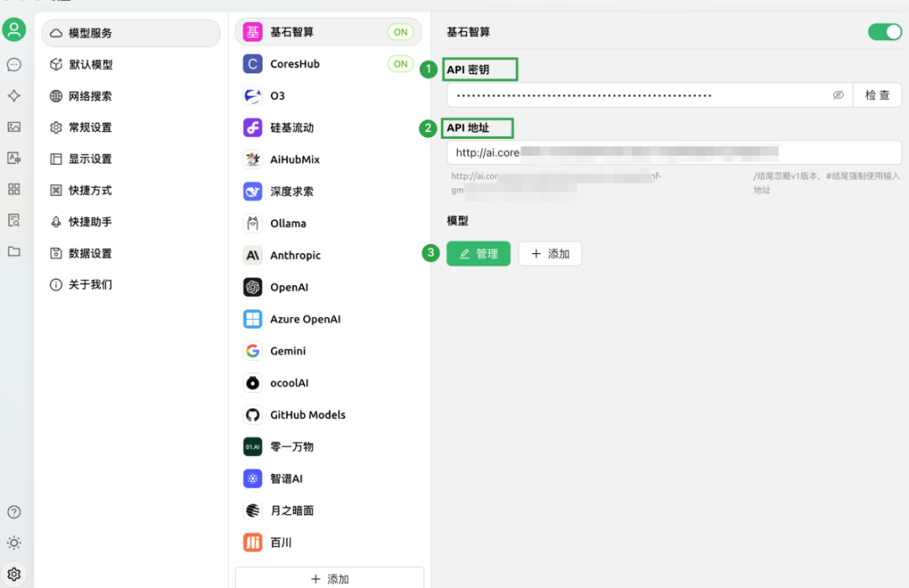Select the 百川 provider icon
Image resolution: width=909 pixels, height=588 pixels.
pos(252,543)
